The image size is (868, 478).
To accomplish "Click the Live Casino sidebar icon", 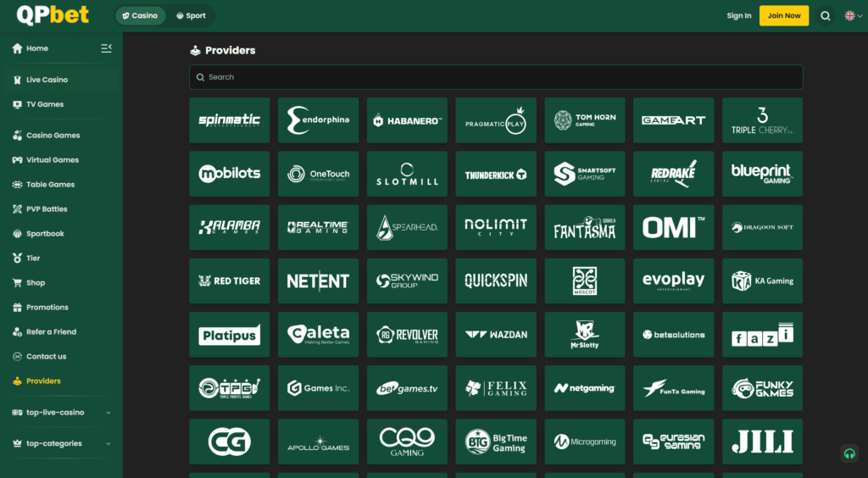I will [17, 80].
